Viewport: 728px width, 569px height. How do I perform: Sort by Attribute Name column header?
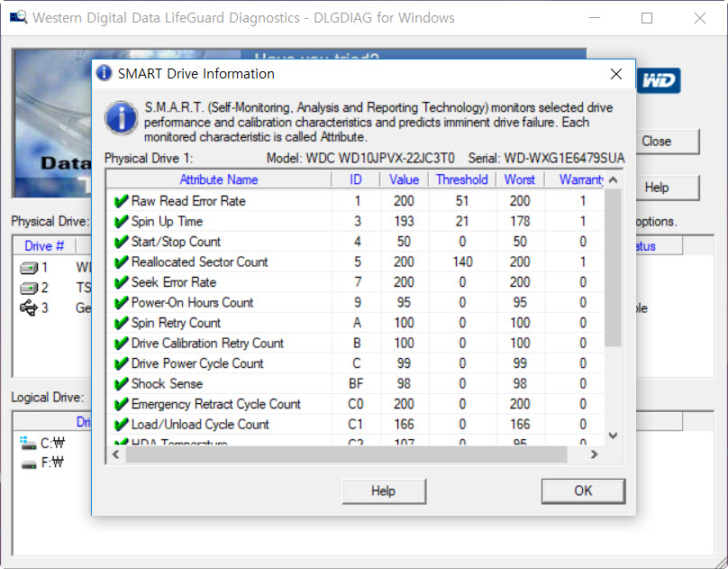pos(219,179)
